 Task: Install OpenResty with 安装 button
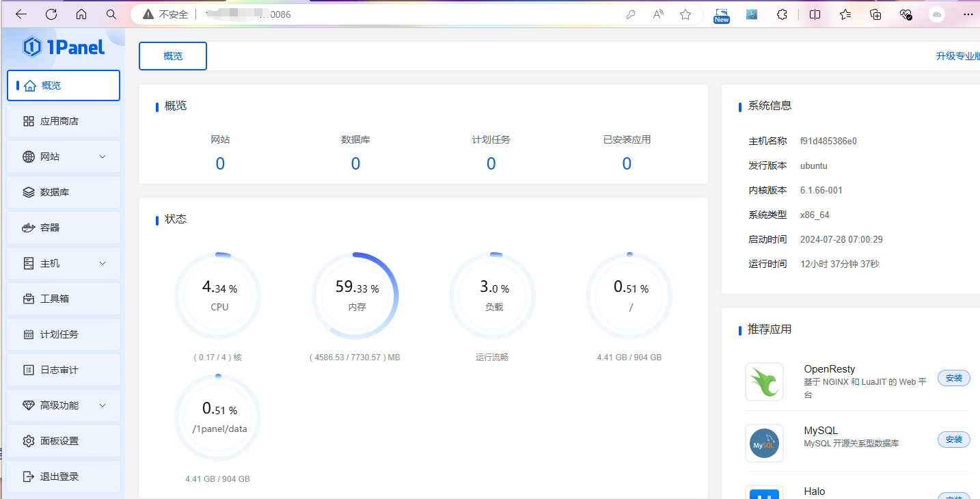pyautogui.click(x=953, y=378)
